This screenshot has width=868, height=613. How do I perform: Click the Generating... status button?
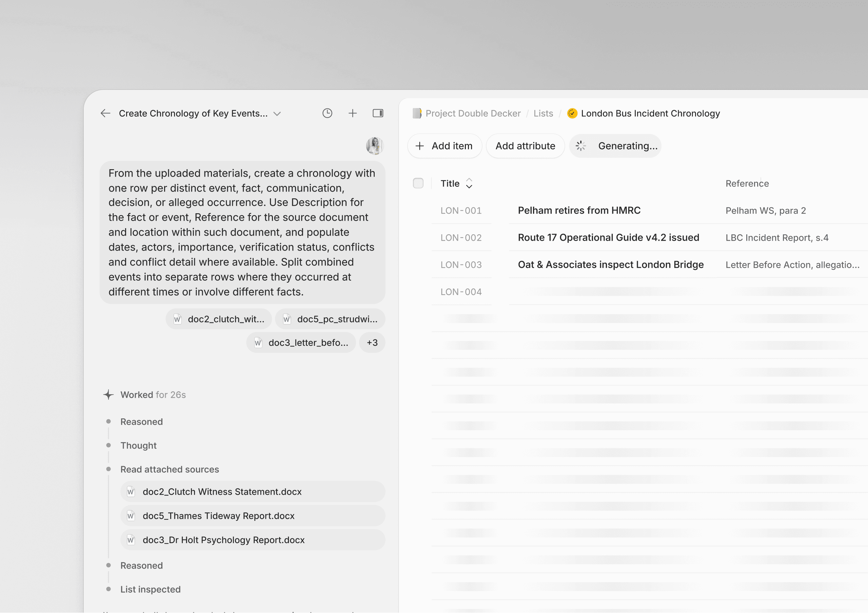[x=615, y=146]
